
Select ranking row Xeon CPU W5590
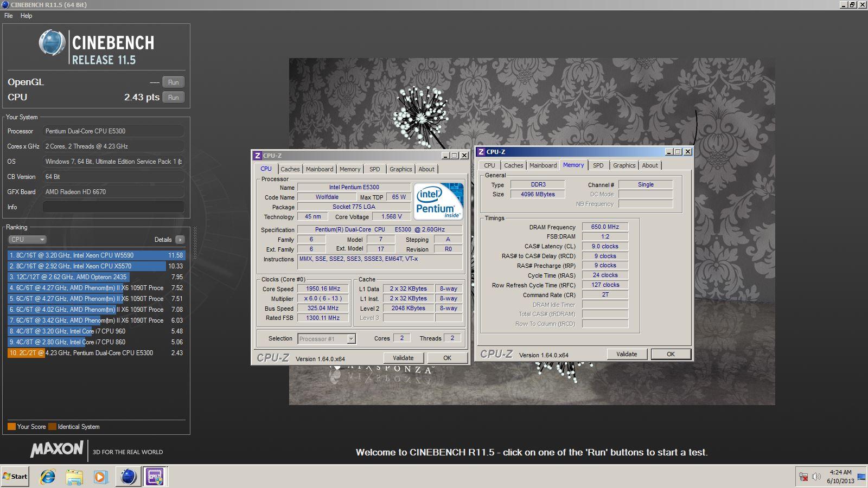click(x=97, y=255)
